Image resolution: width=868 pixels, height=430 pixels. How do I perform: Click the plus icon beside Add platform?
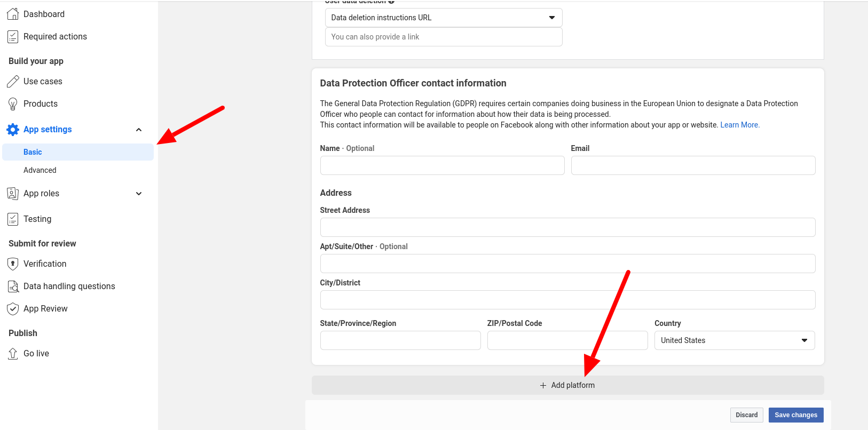pos(543,385)
